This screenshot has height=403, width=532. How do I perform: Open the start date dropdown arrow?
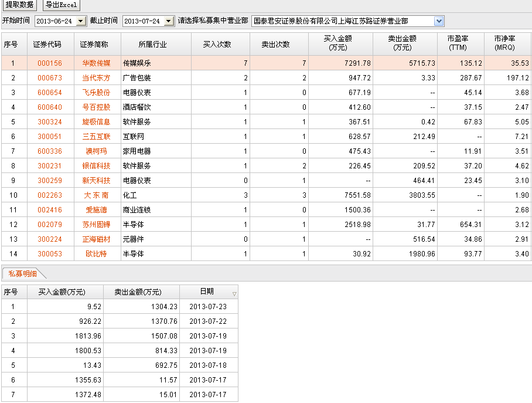click(x=81, y=21)
